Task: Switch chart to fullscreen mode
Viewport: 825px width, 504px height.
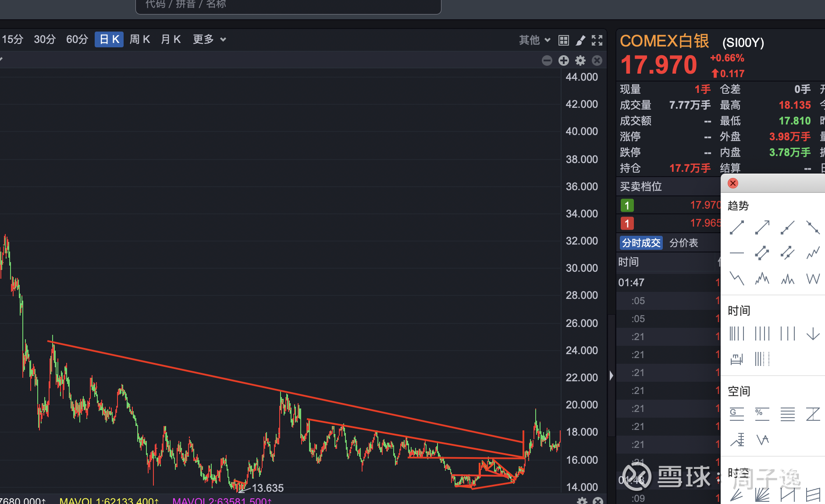Action: (597, 40)
